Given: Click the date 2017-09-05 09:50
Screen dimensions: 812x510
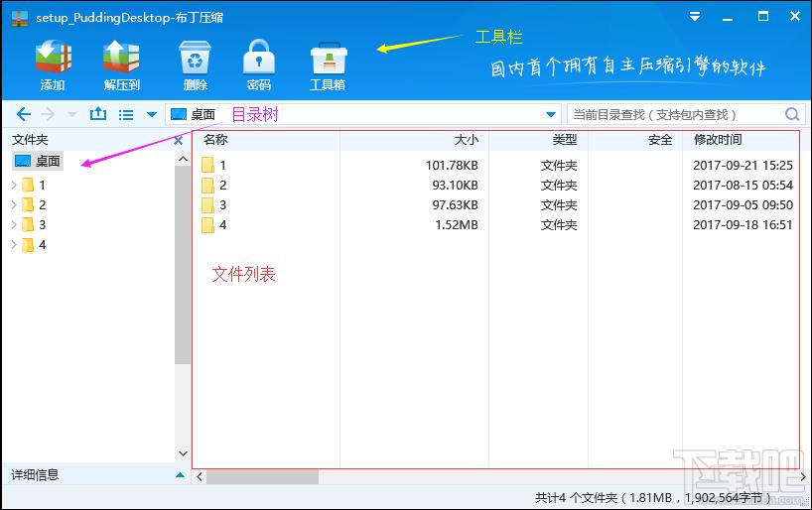Looking at the screenshot, I should point(743,205).
